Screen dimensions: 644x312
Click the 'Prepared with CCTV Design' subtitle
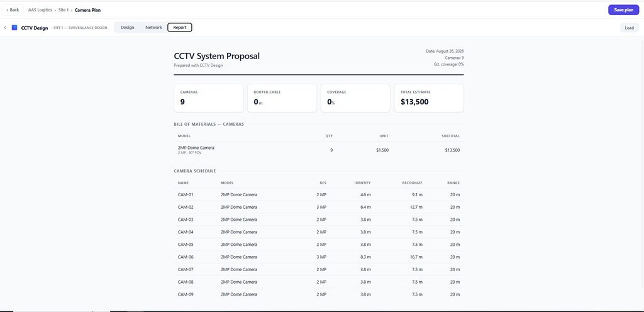click(198, 65)
